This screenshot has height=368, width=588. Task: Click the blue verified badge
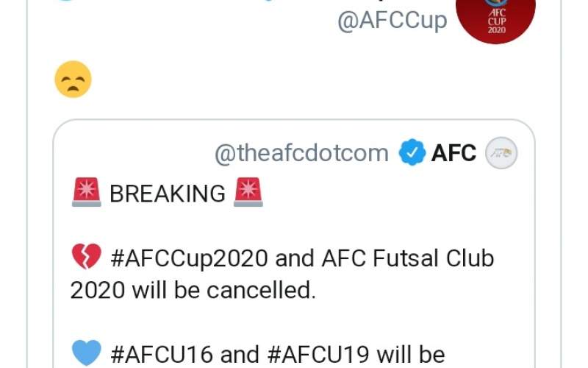pyautogui.click(x=412, y=153)
